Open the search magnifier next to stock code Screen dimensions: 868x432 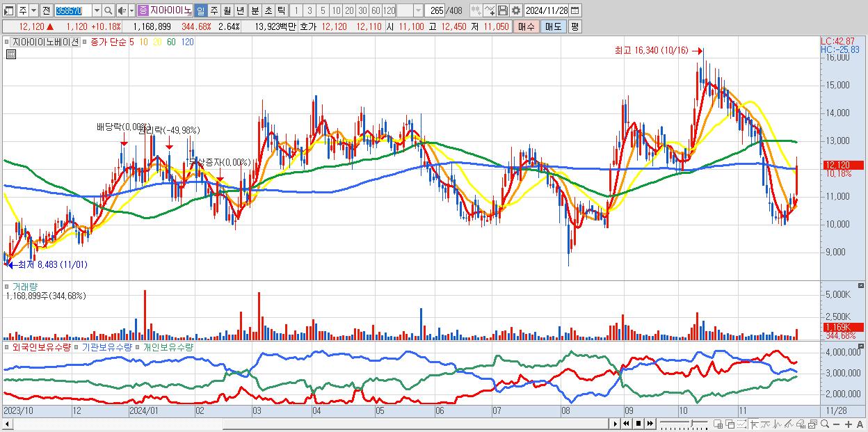tap(108, 10)
